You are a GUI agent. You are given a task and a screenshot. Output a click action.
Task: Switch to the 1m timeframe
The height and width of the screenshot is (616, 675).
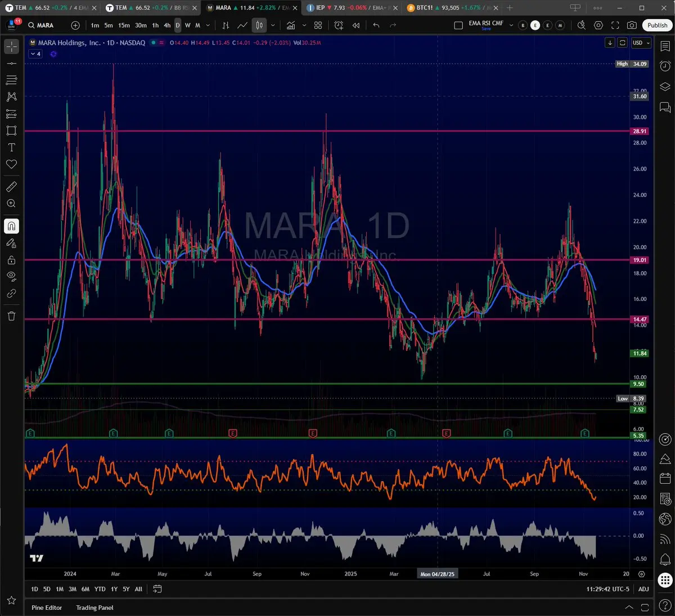pyautogui.click(x=95, y=25)
